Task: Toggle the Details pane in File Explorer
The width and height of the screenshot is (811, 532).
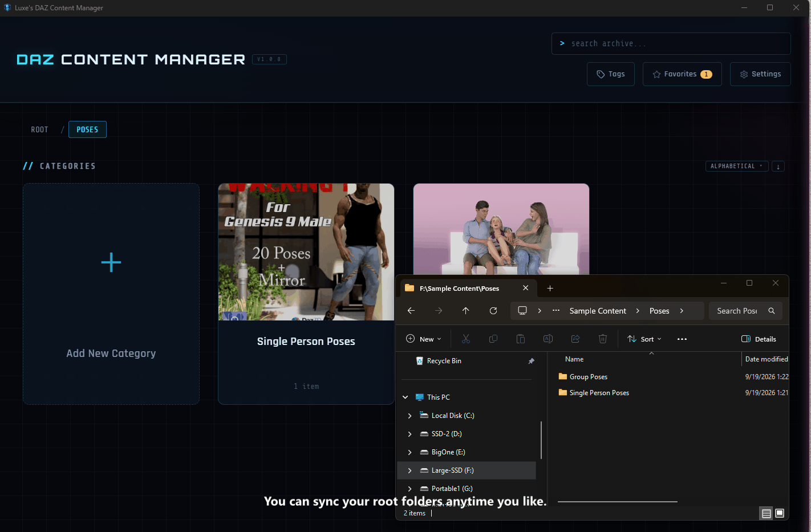Action: tap(759, 339)
